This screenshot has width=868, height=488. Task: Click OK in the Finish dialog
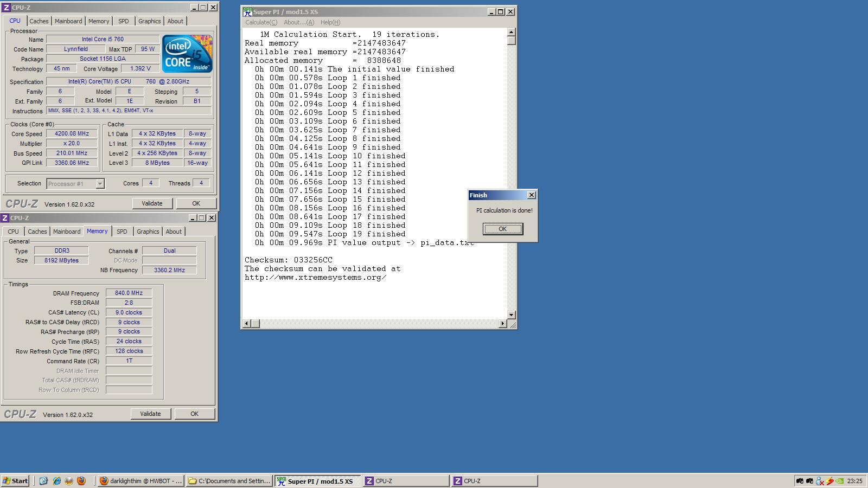503,229
